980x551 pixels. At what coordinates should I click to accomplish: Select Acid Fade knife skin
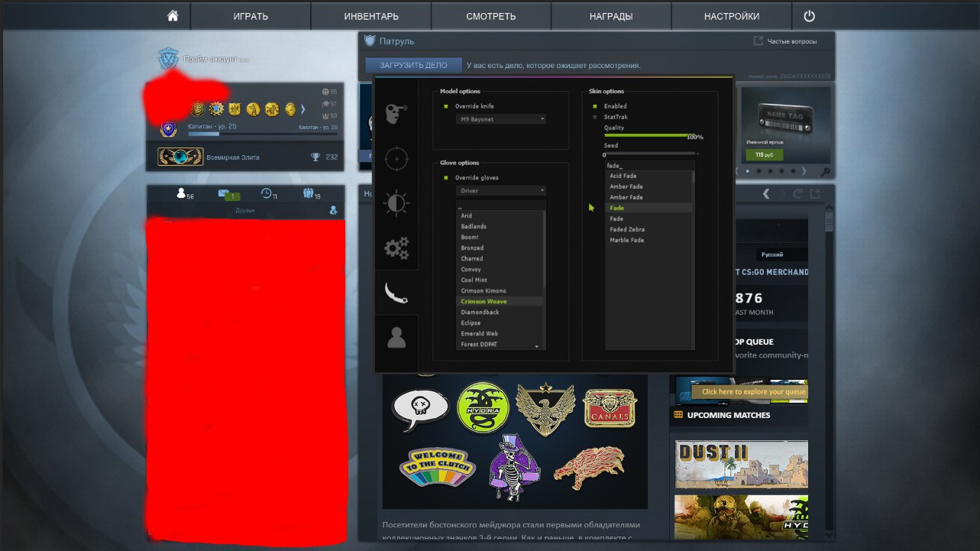coord(648,177)
